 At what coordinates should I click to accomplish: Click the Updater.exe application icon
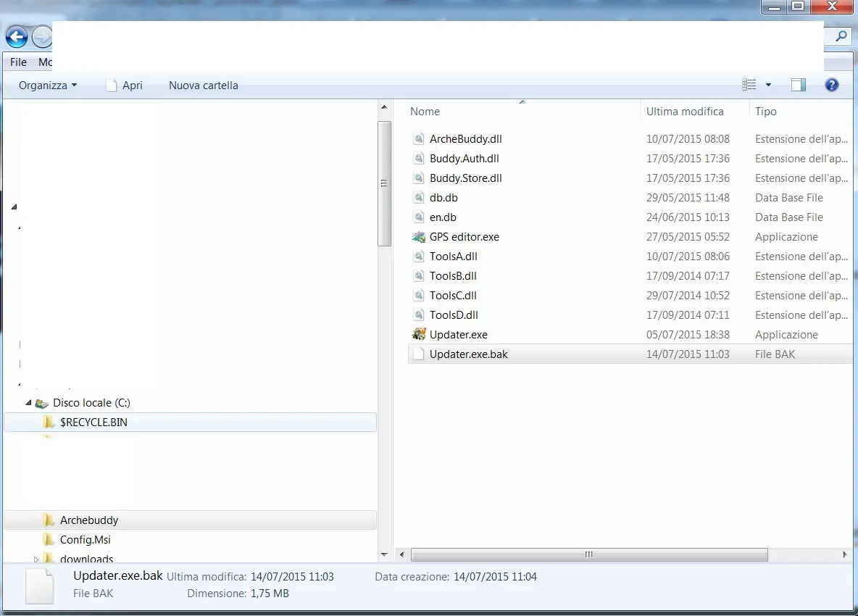419,335
